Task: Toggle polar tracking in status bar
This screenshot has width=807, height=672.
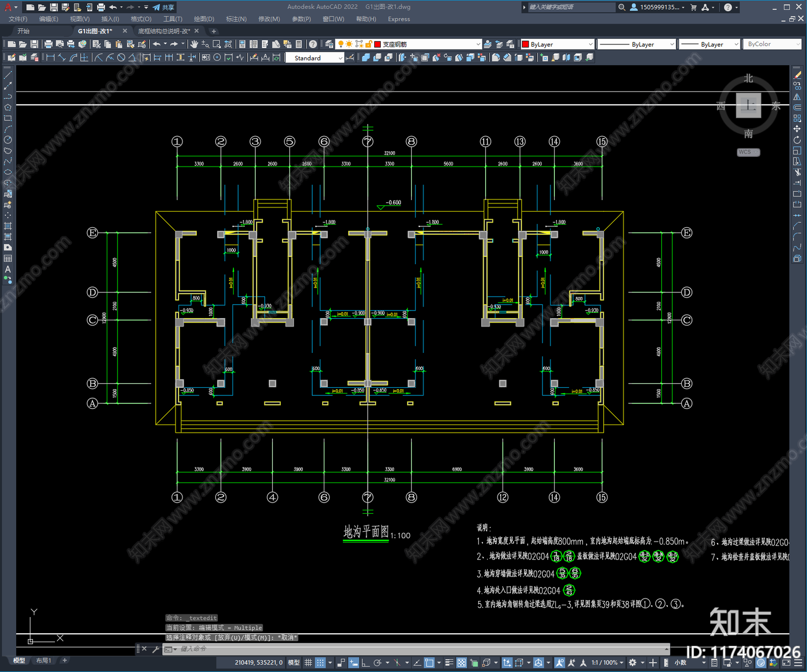Action: [x=377, y=662]
